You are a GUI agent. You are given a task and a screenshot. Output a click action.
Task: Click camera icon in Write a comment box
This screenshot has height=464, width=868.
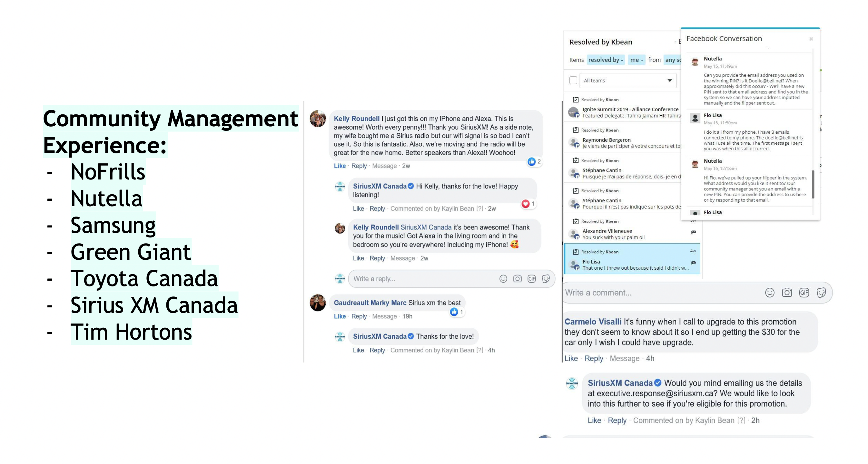pyautogui.click(x=787, y=293)
